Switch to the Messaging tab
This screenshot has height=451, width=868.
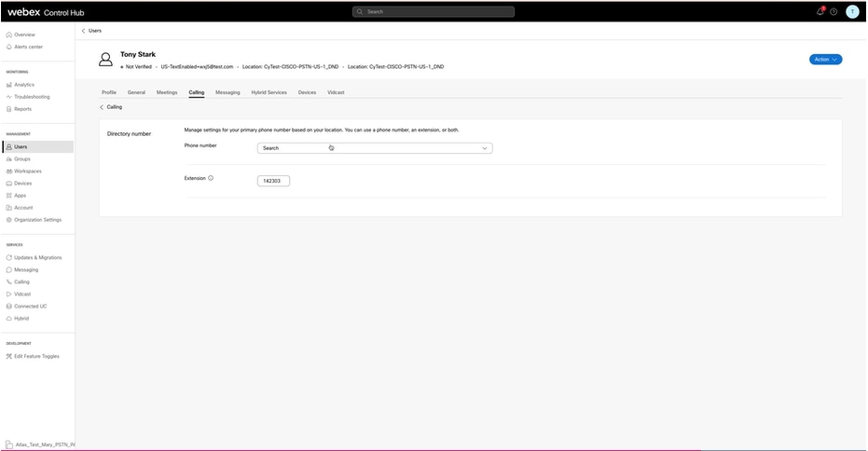click(x=227, y=92)
